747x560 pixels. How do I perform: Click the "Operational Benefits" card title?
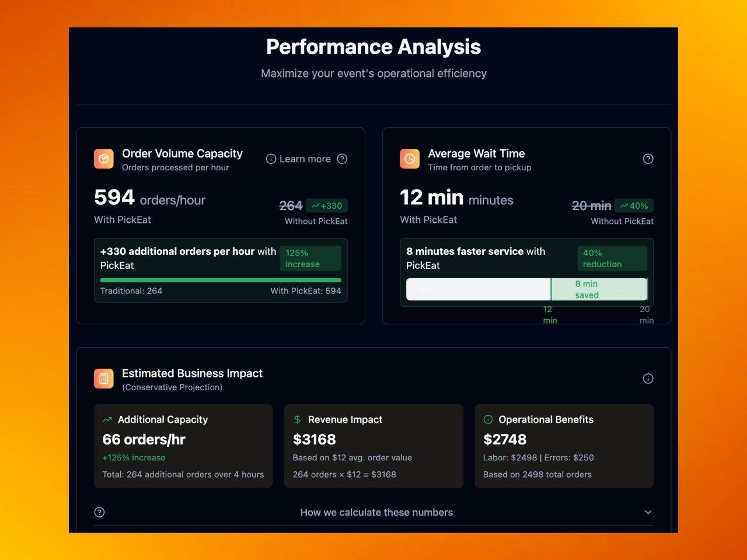[546, 419]
